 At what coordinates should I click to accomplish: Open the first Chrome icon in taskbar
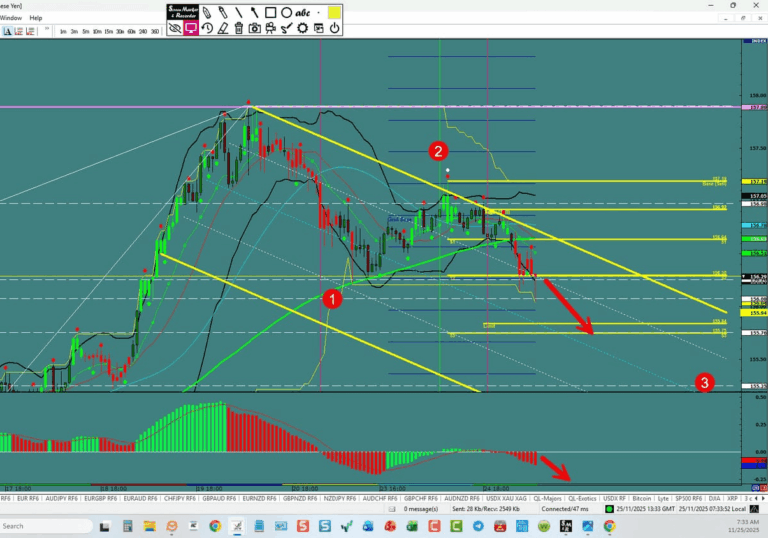(215, 526)
